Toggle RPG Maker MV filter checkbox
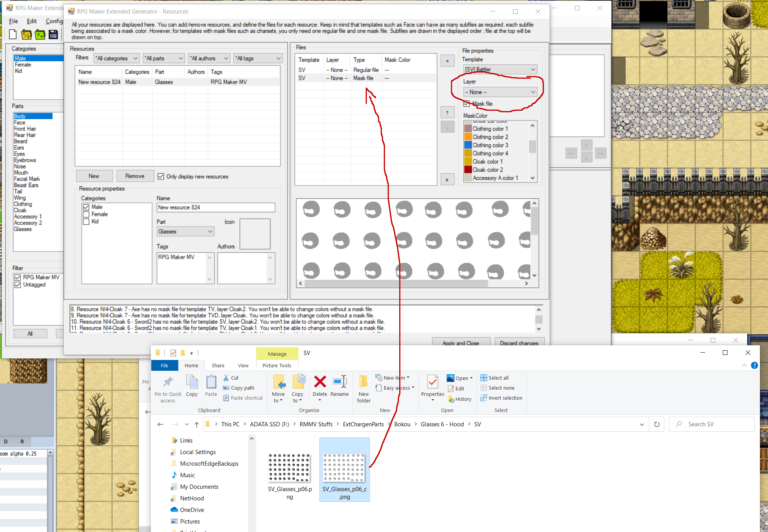 pos(17,277)
